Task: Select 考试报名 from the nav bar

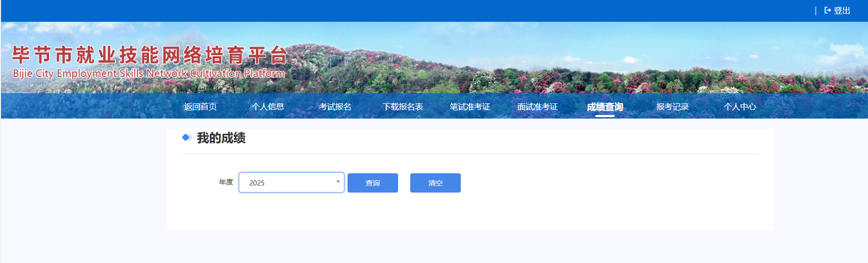Action: point(335,107)
